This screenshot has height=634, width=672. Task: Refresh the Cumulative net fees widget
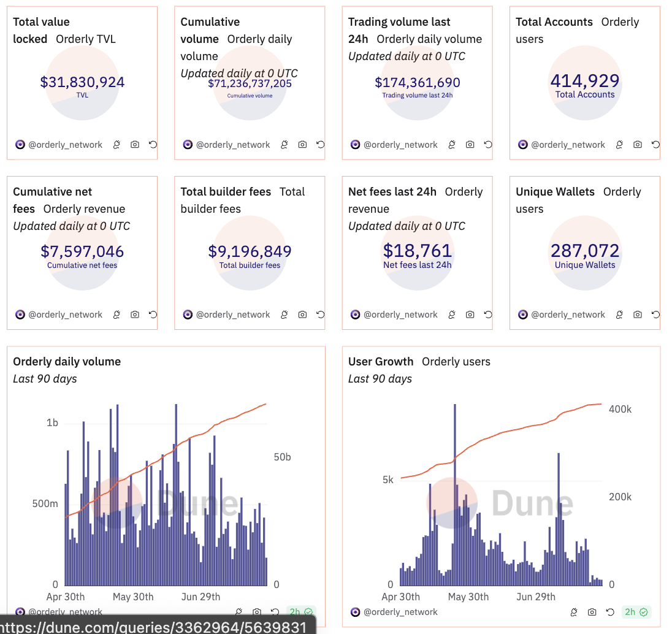point(153,315)
